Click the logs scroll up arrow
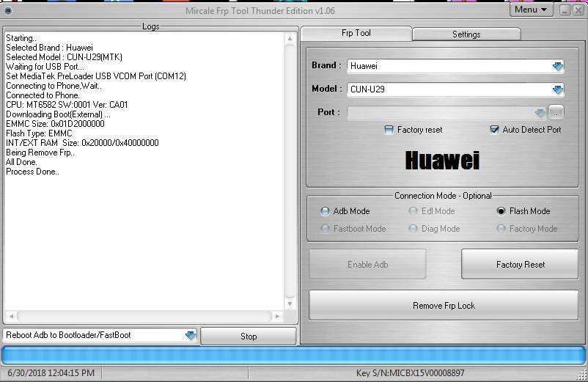 click(290, 39)
